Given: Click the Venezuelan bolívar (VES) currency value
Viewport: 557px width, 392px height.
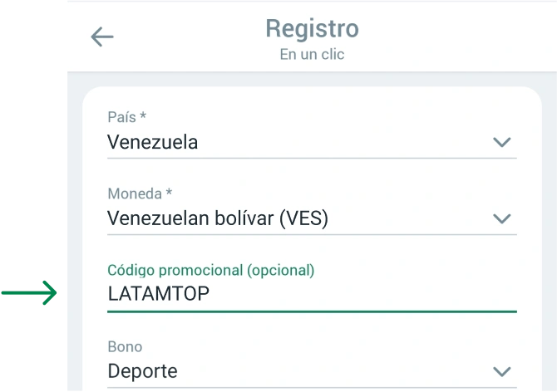Looking at the screenshot, I should [218, 219].
